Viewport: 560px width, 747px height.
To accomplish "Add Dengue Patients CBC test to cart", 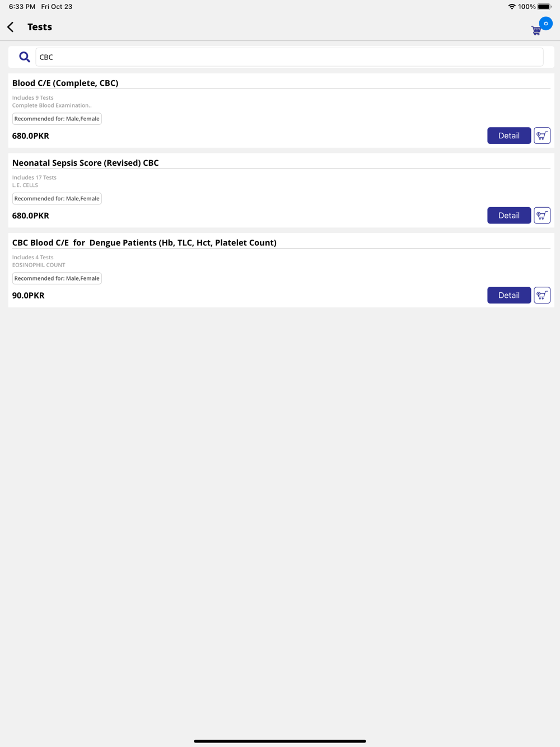I will click(542, 295).
